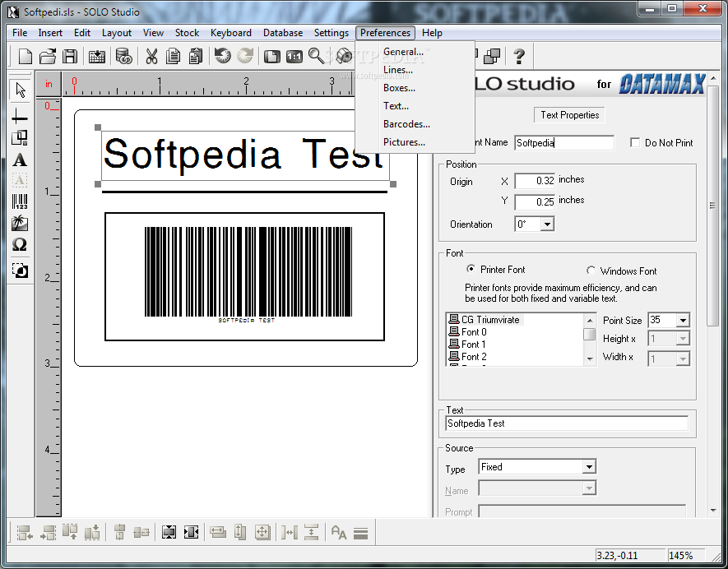Click the Cut scissors icon

(x=151, y=56)
